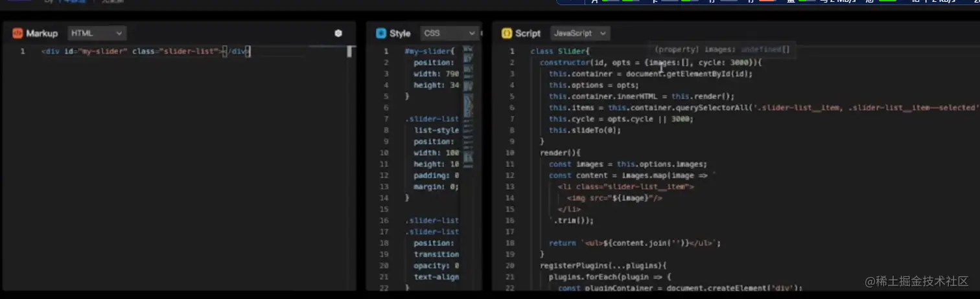The height and width of the screenshot is (299, 980).
Task: Click the li class="slider-list__item" line
Action: [x=626, y=186]
